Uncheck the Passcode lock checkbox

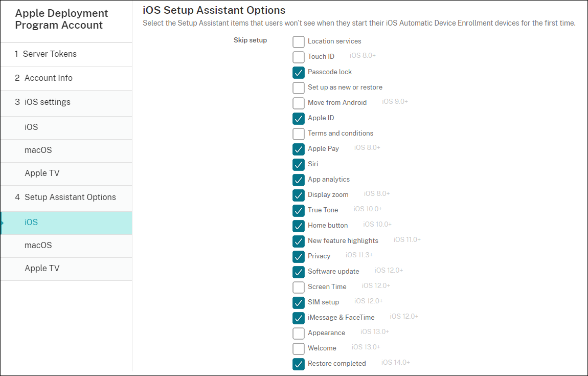[x=299, y=72]
